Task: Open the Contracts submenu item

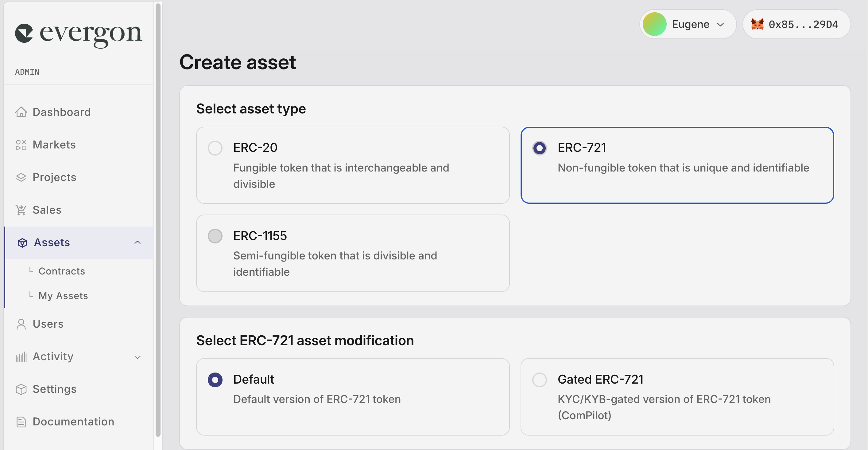Action: click(x=62, y=271)
